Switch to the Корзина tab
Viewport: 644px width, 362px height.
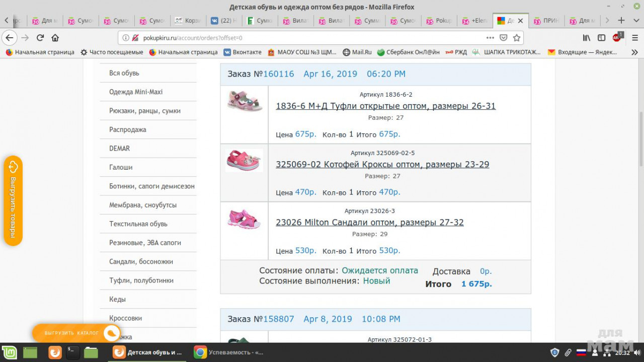click(x=188, y=21)
